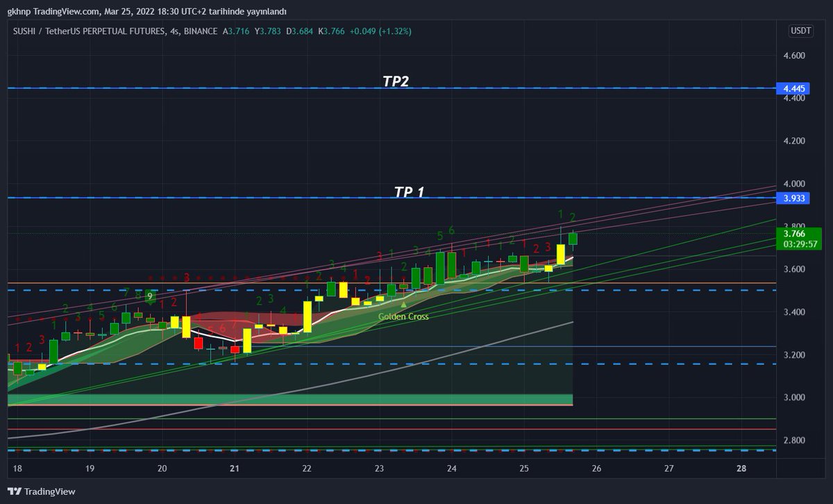The image size is (833, 504).
Task: Click date 27 on time axis
Action: click(x=668, y=469)
